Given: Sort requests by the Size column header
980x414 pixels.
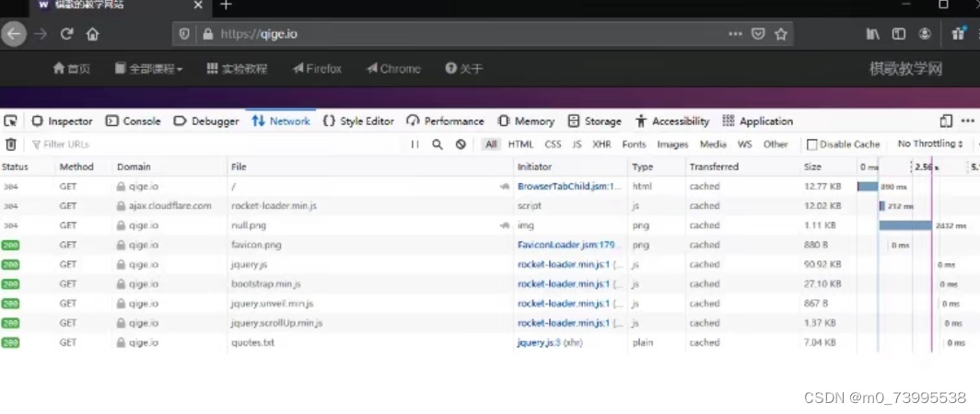Looking at the screenshot, I should coord(812,167).
